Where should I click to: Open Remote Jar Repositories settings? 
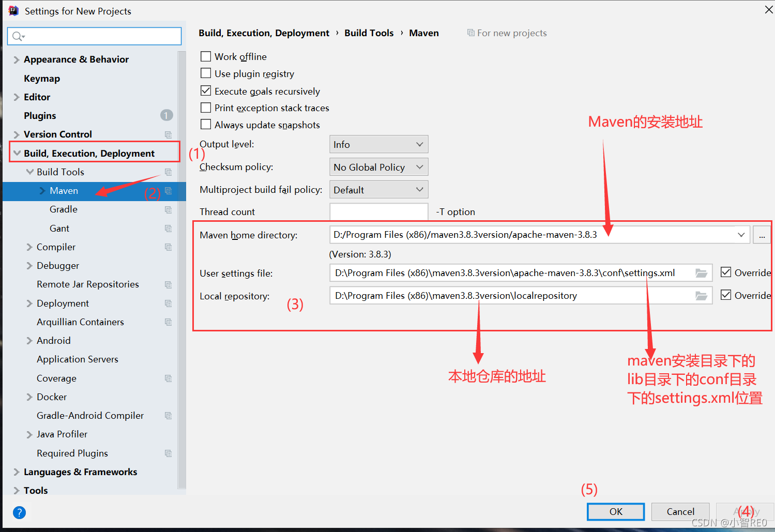click(88, 284)
